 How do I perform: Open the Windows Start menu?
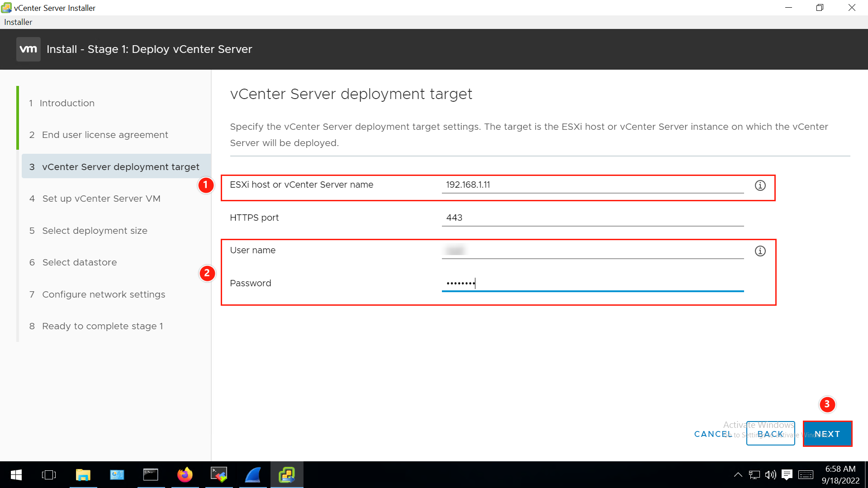(16, 475)
